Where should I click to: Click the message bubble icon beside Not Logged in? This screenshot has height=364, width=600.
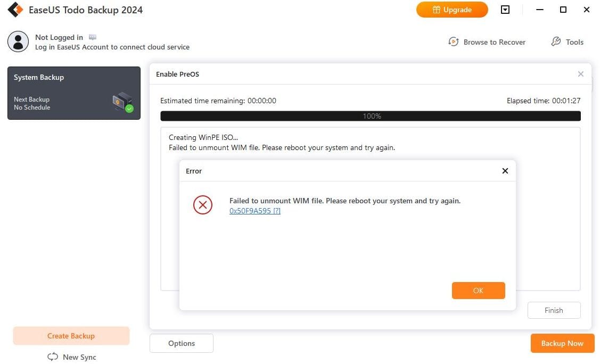[93, 37]
